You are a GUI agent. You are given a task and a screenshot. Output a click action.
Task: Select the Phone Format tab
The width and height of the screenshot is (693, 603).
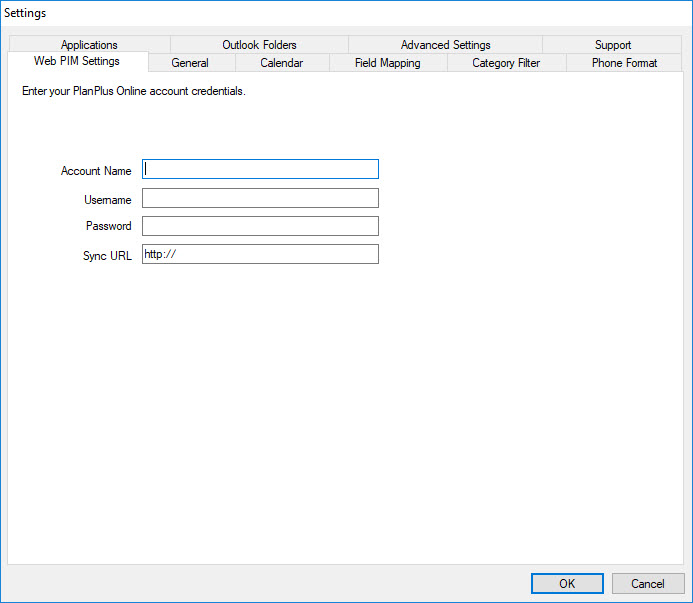tap(624, 63)
